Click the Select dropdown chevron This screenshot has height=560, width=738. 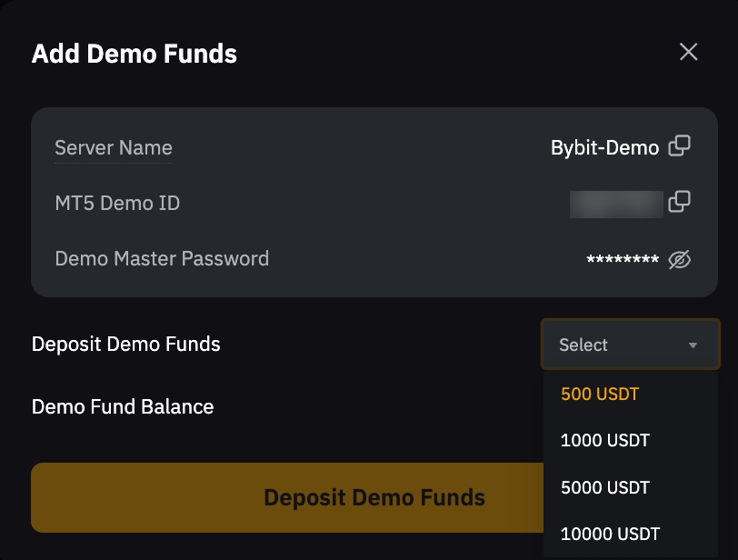(x=693, y=345)
